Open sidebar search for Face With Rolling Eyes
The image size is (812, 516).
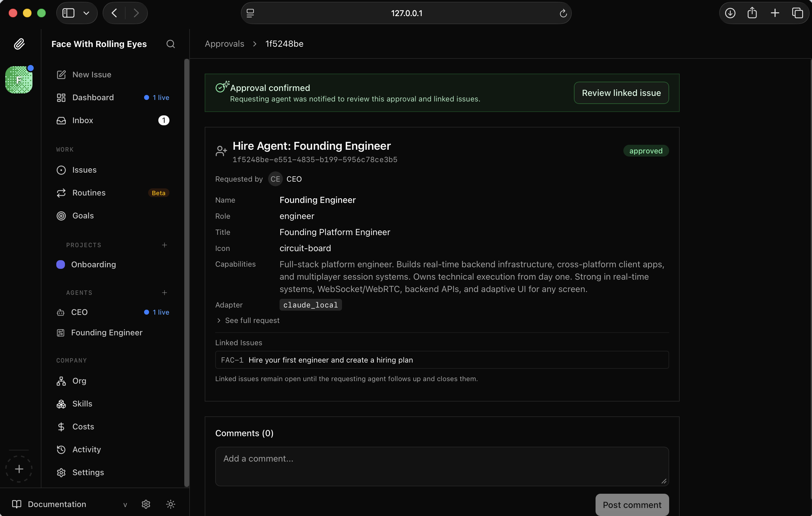pos(171,44)
